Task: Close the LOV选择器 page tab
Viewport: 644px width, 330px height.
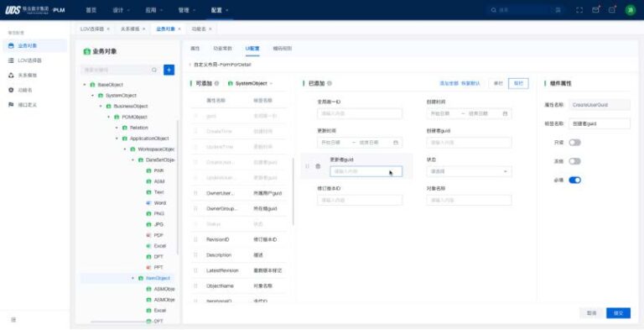Action: (x=108, y=29)
